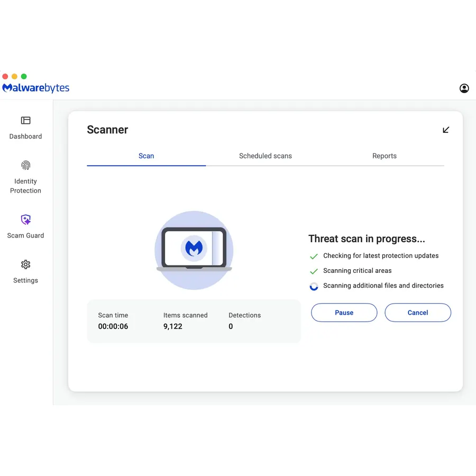This screenshot has width=476, height=476.
Task: Cancel the threat scan
Action: pyautogui.click(x=418, y=313)
